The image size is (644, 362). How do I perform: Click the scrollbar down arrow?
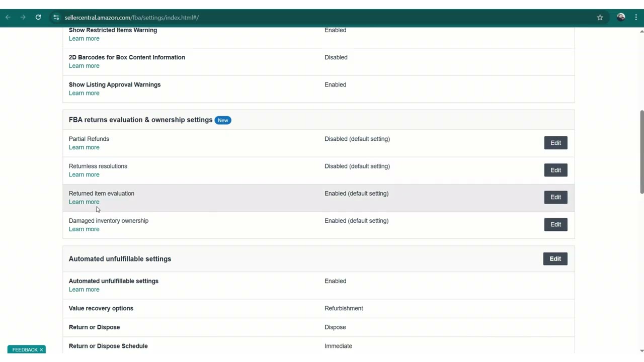point(641,350)
